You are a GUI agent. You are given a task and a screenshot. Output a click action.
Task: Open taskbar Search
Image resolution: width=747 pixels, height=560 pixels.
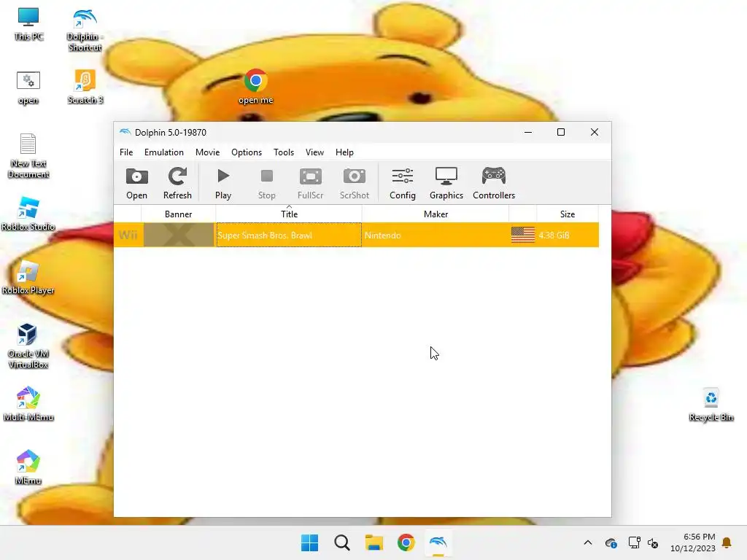coord(342,542)
